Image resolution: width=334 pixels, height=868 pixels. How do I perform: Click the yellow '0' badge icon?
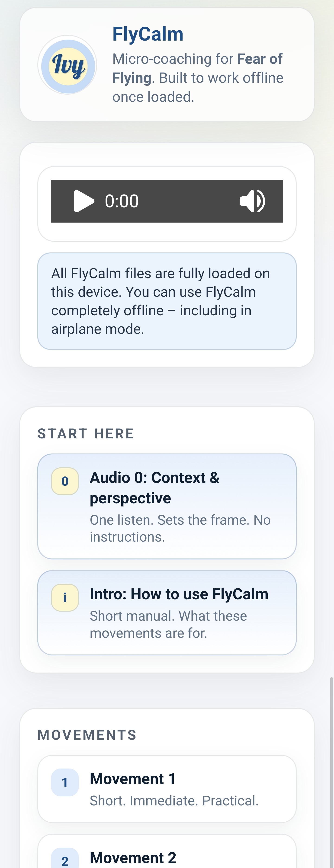point(65,481)
